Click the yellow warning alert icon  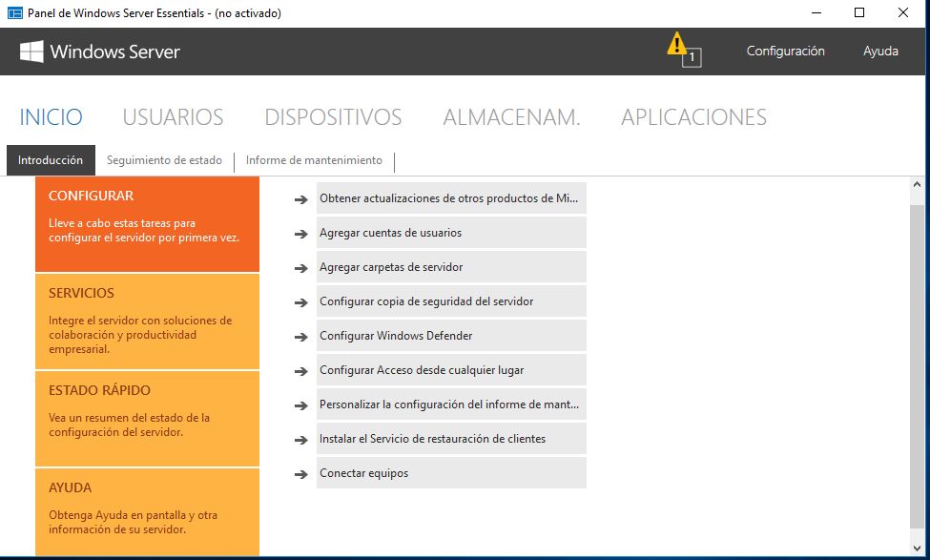point(677,46)
